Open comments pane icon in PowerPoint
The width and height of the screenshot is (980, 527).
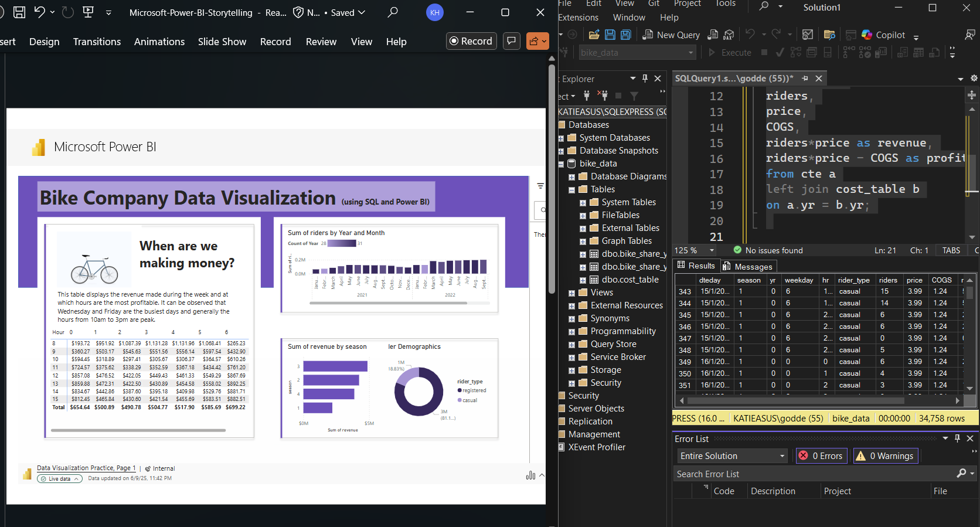(512, 41)
